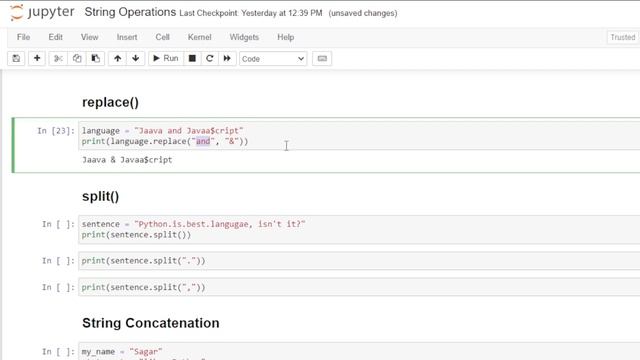Copy selected cells icon
Screen dimensions: 640x360
coord(77,58)
